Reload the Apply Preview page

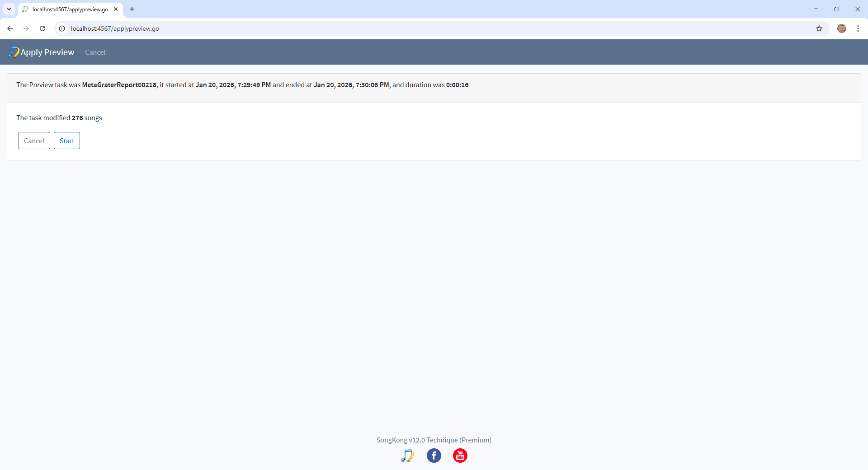[42, 28]
